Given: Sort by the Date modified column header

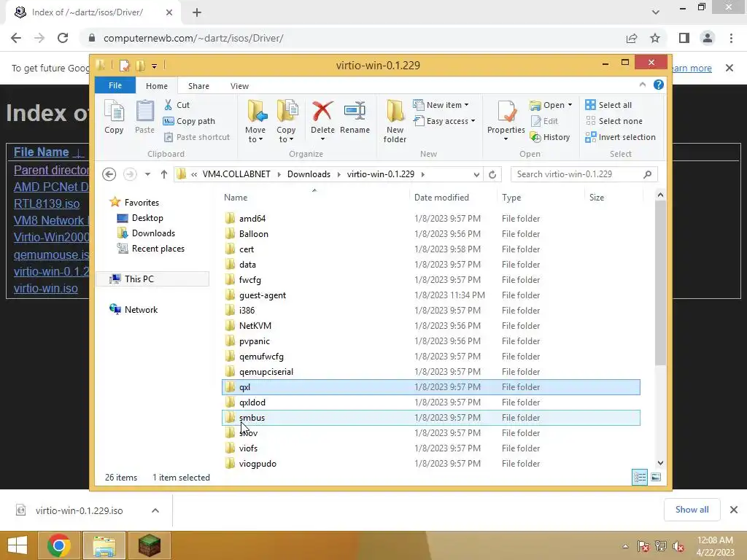Looking at the screenshot, I should click(x=441, y=197).
